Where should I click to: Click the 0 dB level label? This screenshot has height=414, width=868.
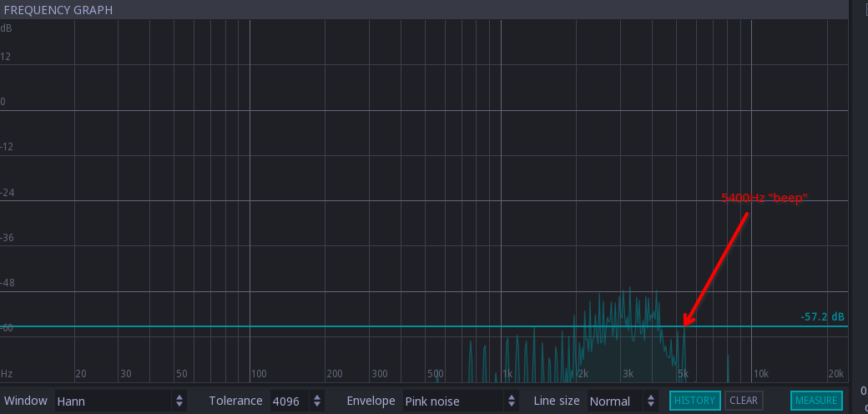coord(3,102)
